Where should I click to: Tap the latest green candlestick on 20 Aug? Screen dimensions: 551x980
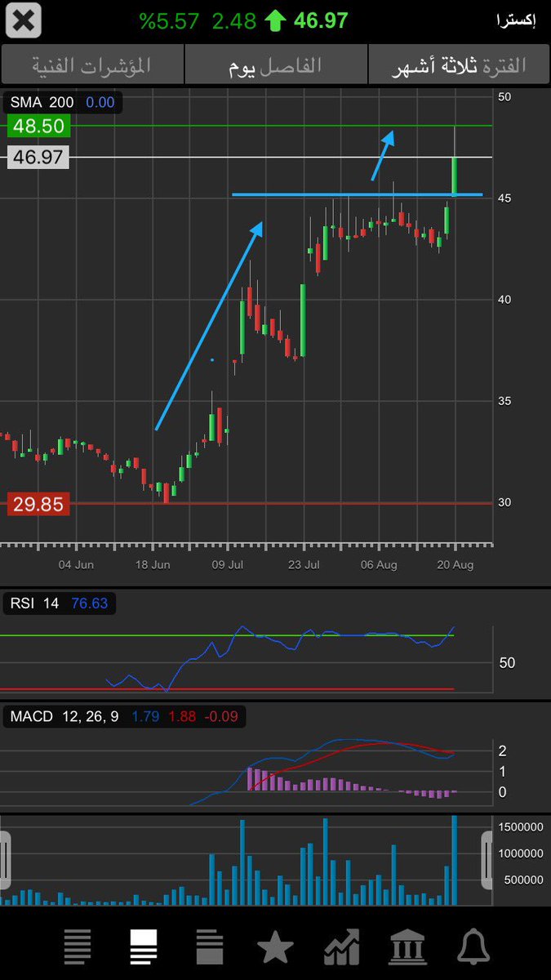point(455,176)
